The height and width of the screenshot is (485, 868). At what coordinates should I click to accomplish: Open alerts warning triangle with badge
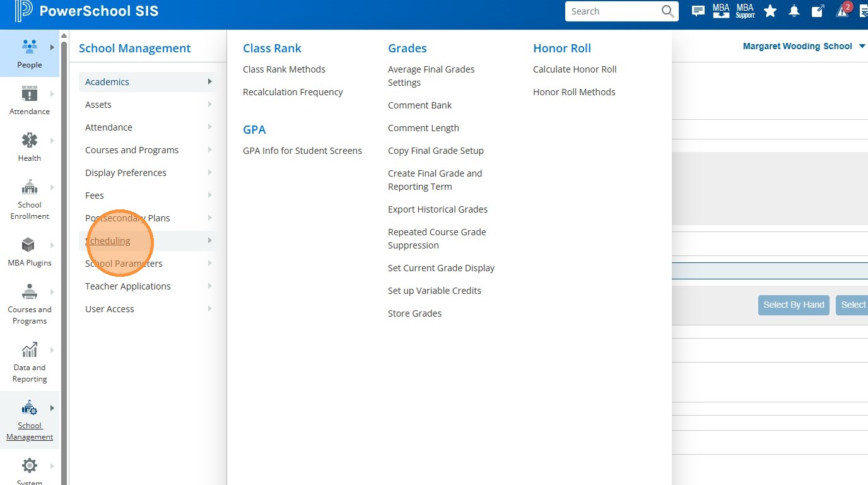(843, 10)
